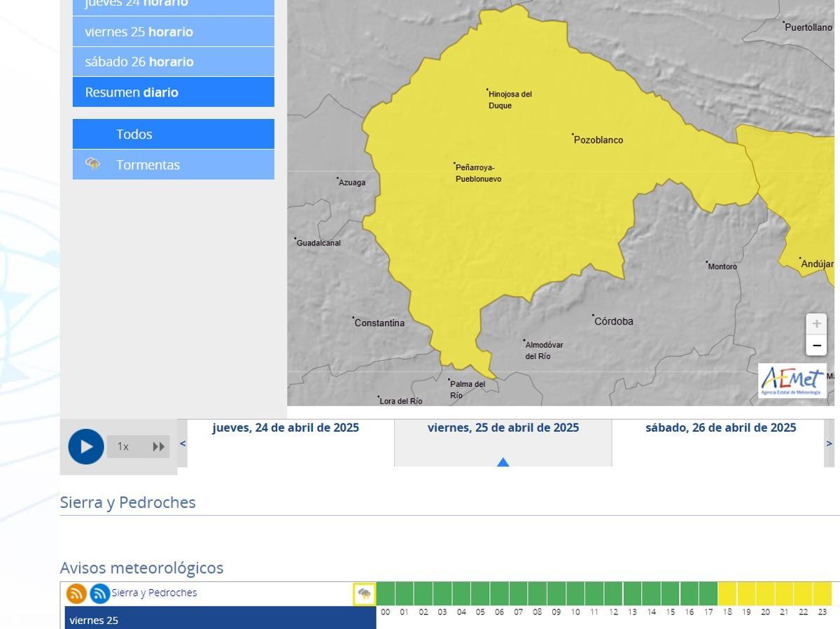
Task: Click the green timeline cell for hour 17
Action: (x=708, y=593)
